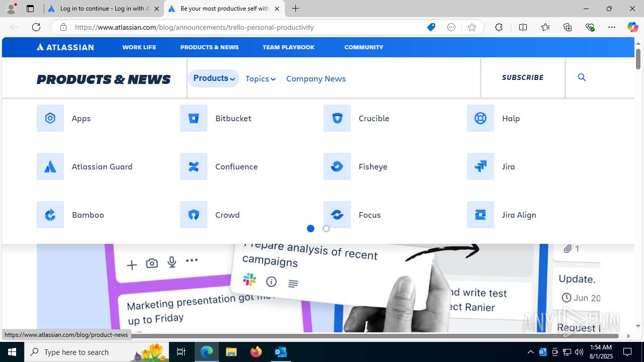Select the Jira product icon
This screenshot has height=362, width=644.
click(480, 166)
